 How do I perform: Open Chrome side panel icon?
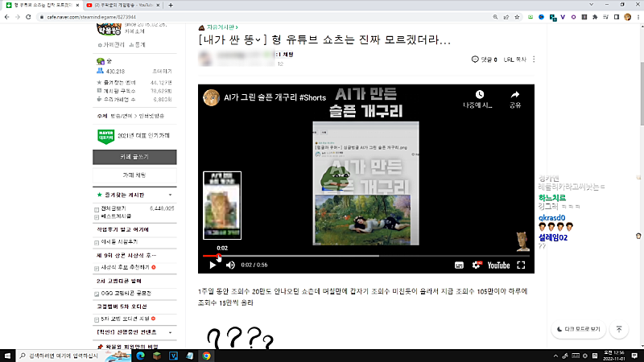(x=617, y=17)
